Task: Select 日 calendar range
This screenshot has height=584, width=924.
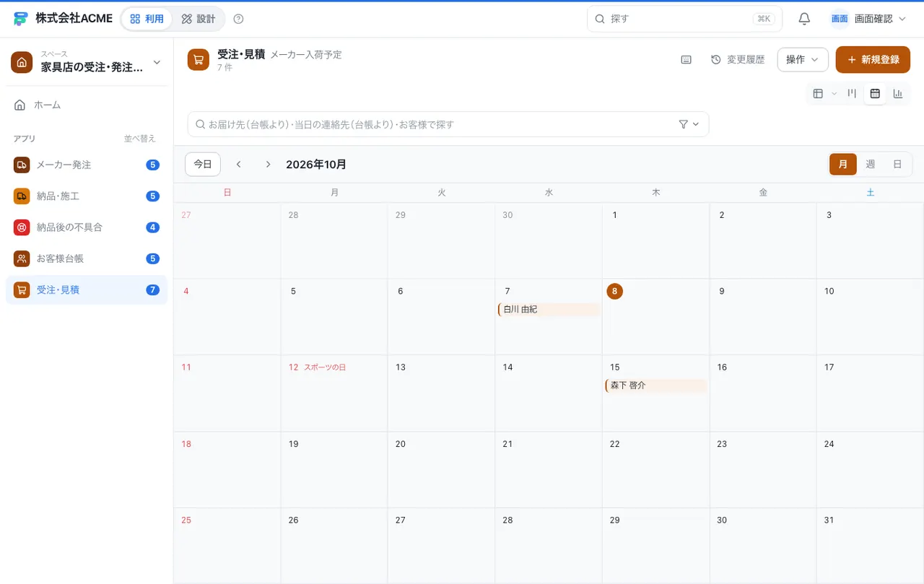Action: point(897,165)
